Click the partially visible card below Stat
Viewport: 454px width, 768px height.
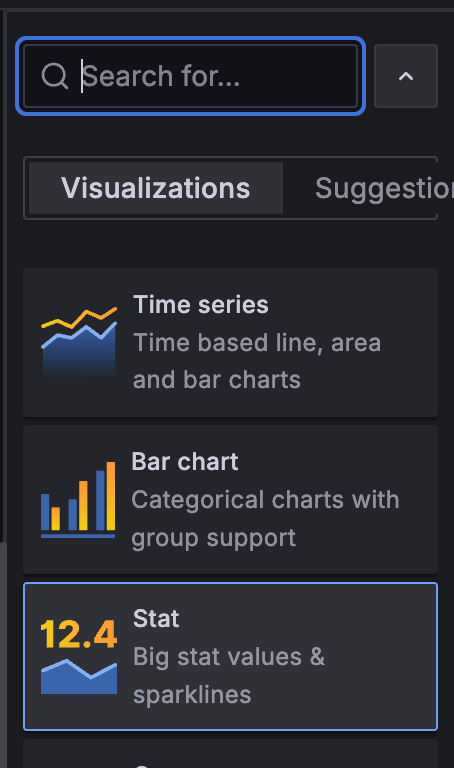230,754
